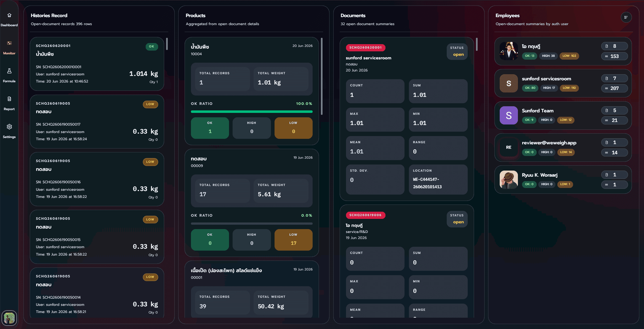Screen dimensions: 644x329
Task: Click the red SCHQ260620001 document tag
Action: [366, 47]
